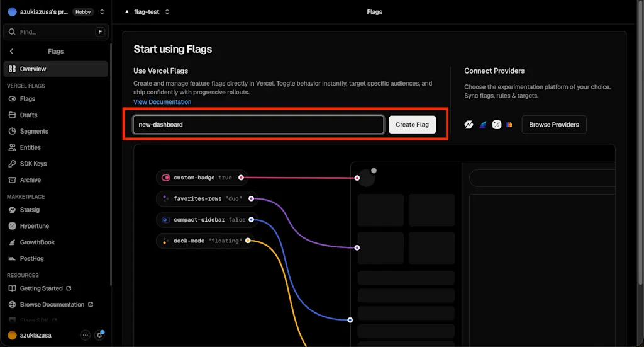This screenshot has width=644, height=347.
Task: Open the notifications bell
Action: click(99, 335)
